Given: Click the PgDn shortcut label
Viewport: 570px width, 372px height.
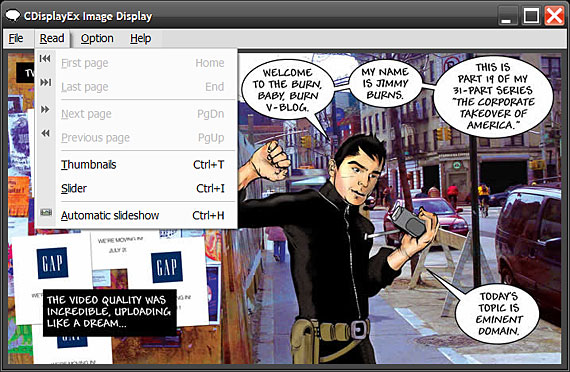Looking at the screenshot, I should (x=211, y=114).
